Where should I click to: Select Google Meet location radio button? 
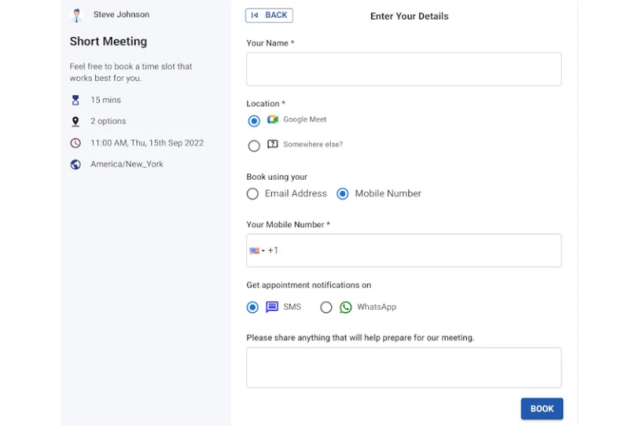(x=254, y=121)
